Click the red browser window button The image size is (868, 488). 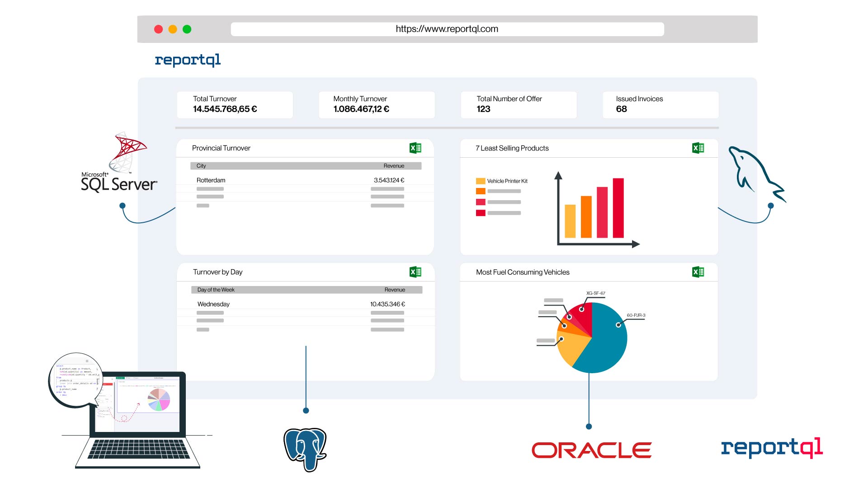[x=159, y=28]
